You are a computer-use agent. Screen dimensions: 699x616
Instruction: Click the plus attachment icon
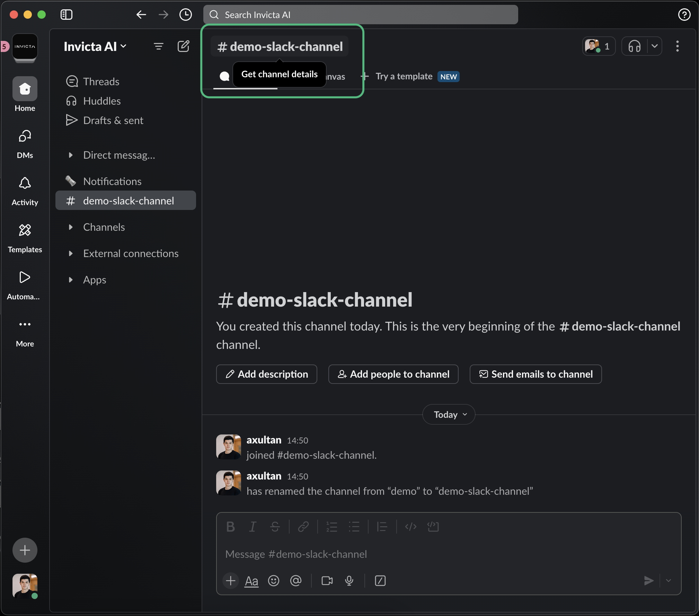(x=230, y=581)
